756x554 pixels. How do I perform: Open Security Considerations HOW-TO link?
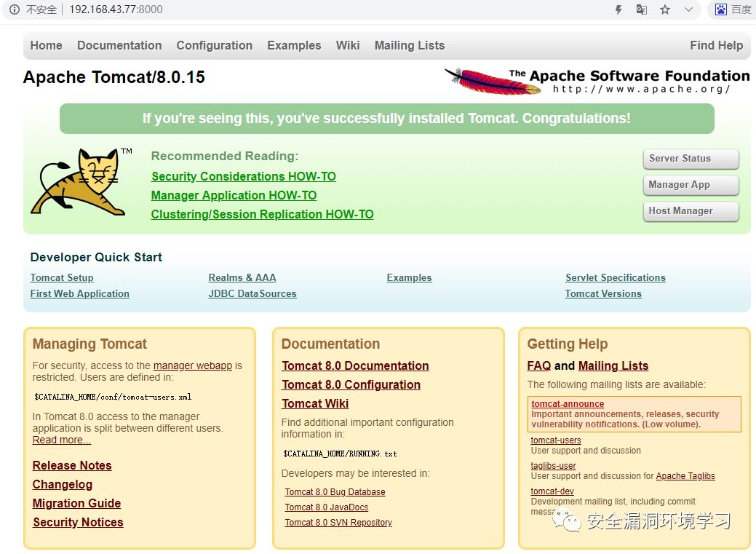tap(244, 177)
